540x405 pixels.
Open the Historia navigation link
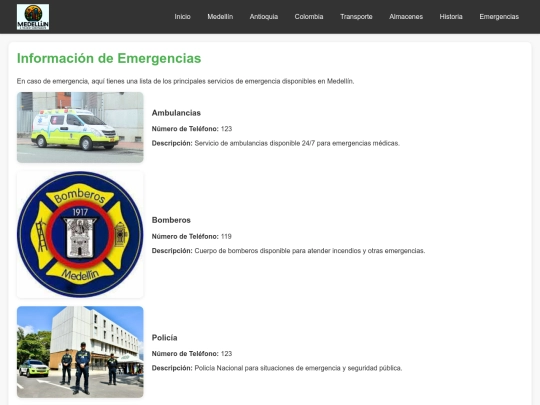451,17
